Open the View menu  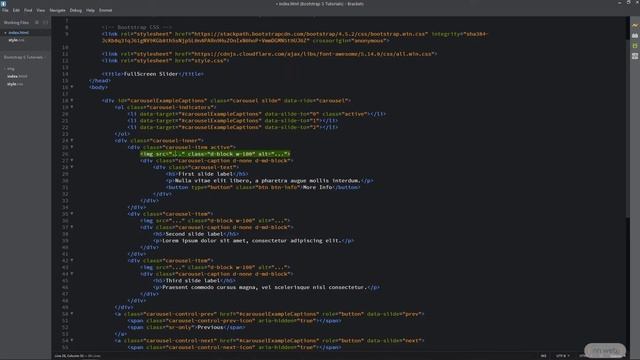tap(41, 10)
